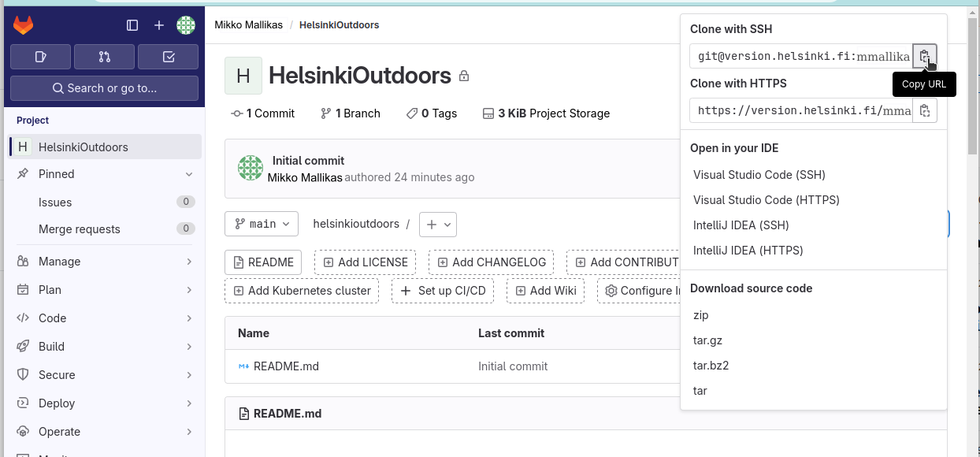View the 0 Tags link
This screenshot has width=980, height=457.
[432, 113]
